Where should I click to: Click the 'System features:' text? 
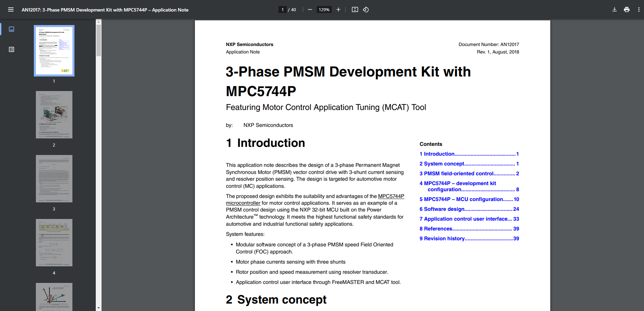coord(245,234)
